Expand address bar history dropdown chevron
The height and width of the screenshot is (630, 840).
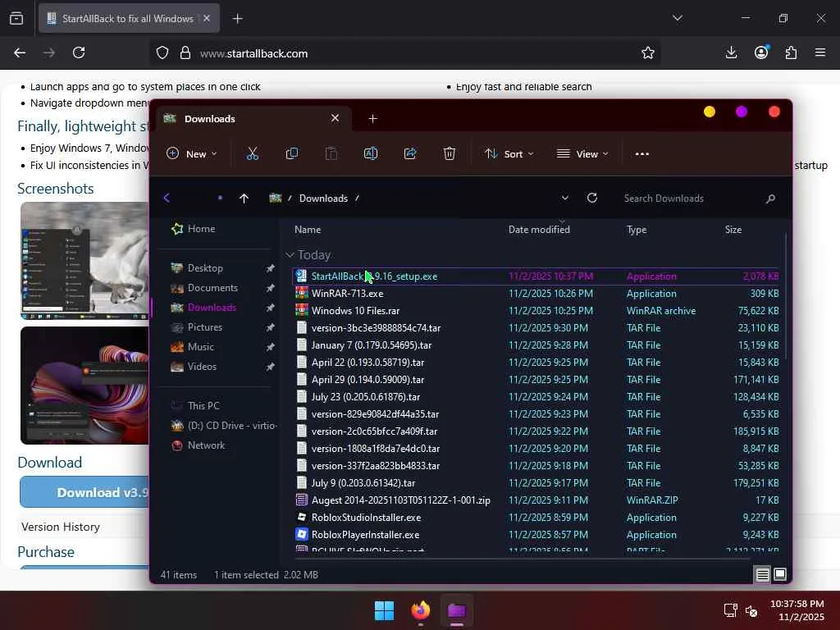click(x=564, y=198)
